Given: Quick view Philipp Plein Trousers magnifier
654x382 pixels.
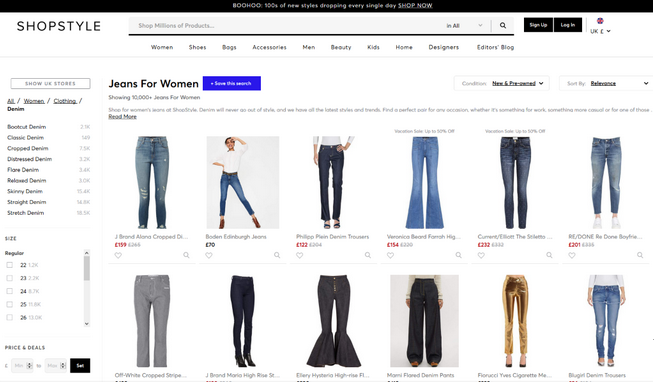Looking at the screenshot, I should tap(368, 255).
